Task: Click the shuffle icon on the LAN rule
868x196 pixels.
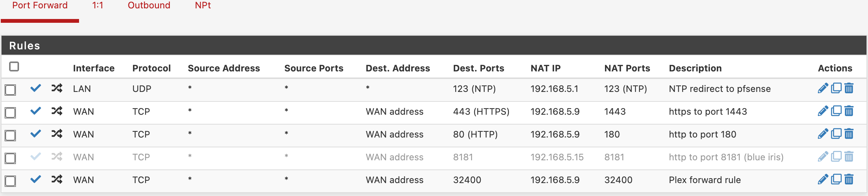Action: pyautogui.click(x=57, y=89)
